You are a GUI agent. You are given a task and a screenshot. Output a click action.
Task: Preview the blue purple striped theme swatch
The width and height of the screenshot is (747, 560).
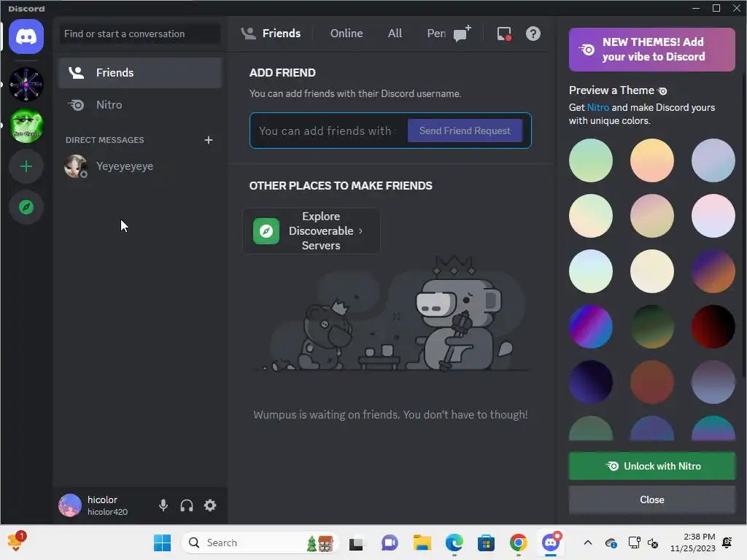591,327
